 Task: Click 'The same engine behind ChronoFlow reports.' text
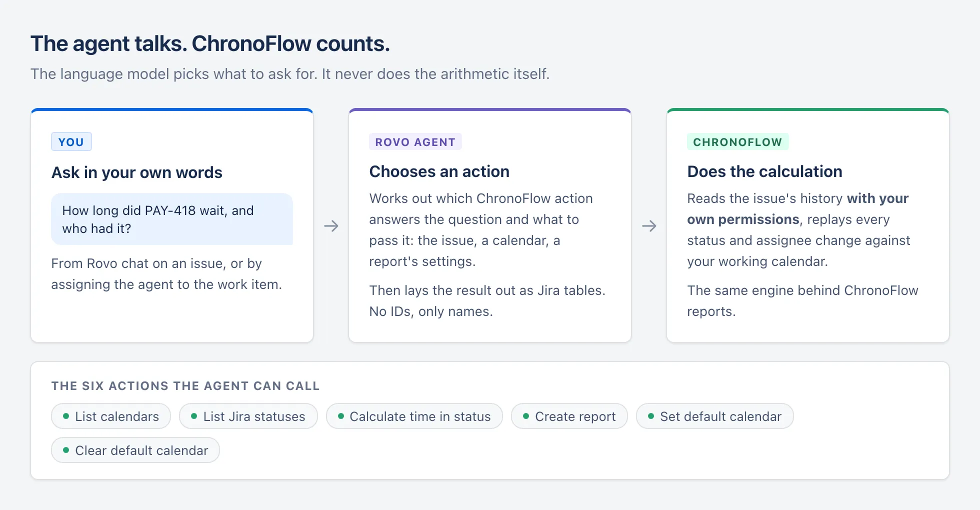click(802, 301)
